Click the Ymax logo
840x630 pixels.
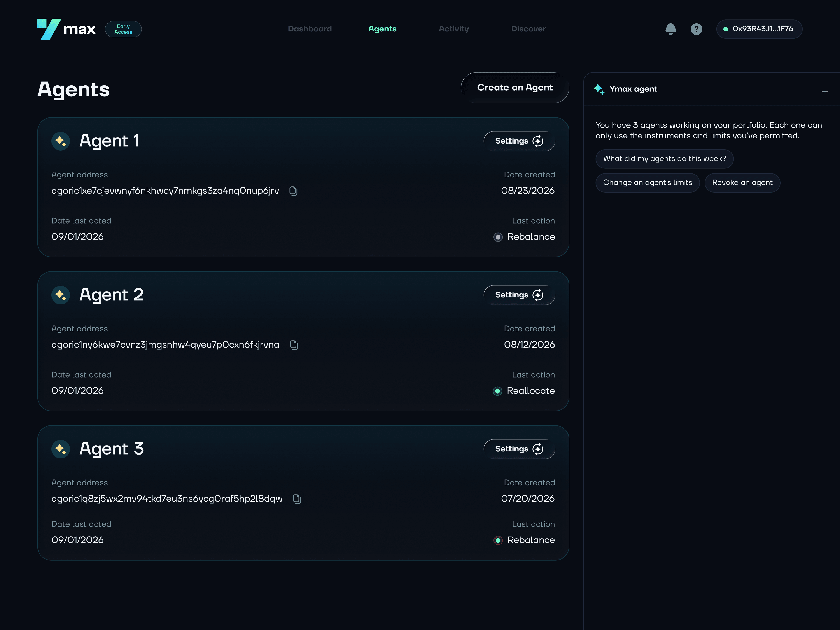click(x=66, y=29)
